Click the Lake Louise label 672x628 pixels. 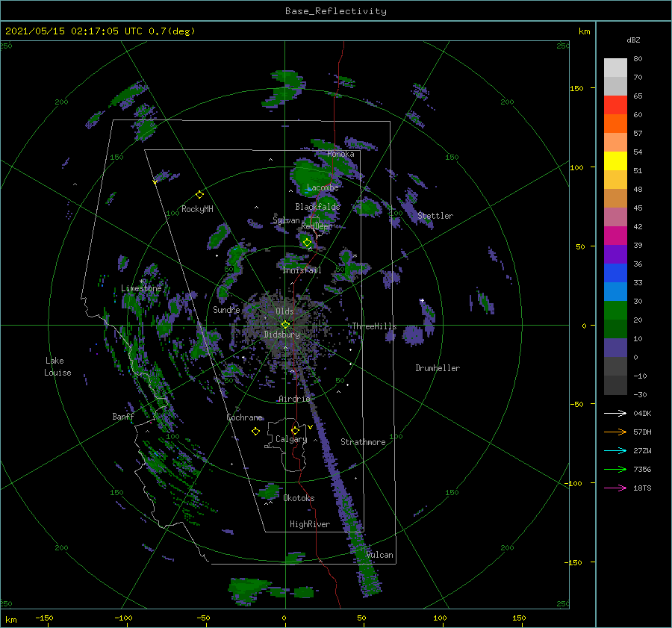57,367
